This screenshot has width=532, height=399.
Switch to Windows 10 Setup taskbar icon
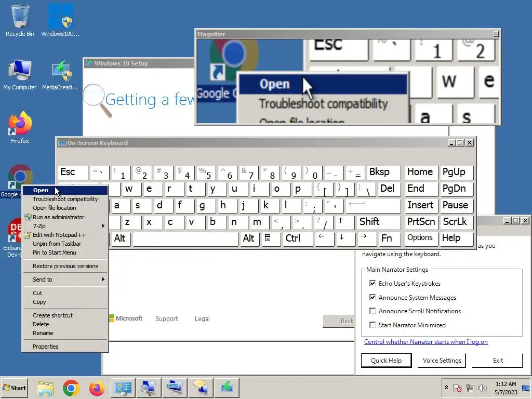227,388
